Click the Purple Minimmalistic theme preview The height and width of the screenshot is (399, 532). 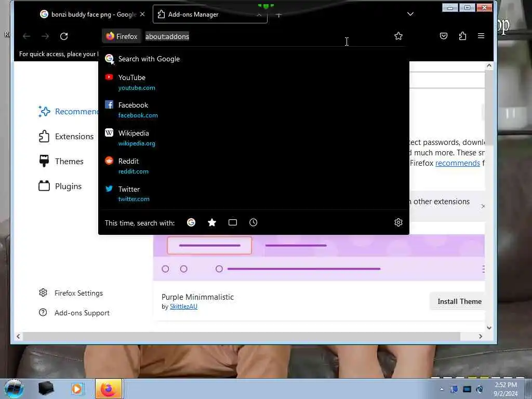coord(319,257)
